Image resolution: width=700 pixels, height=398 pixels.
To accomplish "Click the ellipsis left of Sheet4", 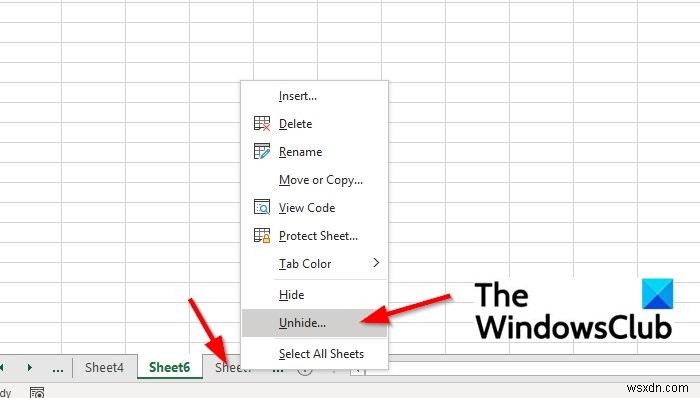I will click(x=58, y=369).
